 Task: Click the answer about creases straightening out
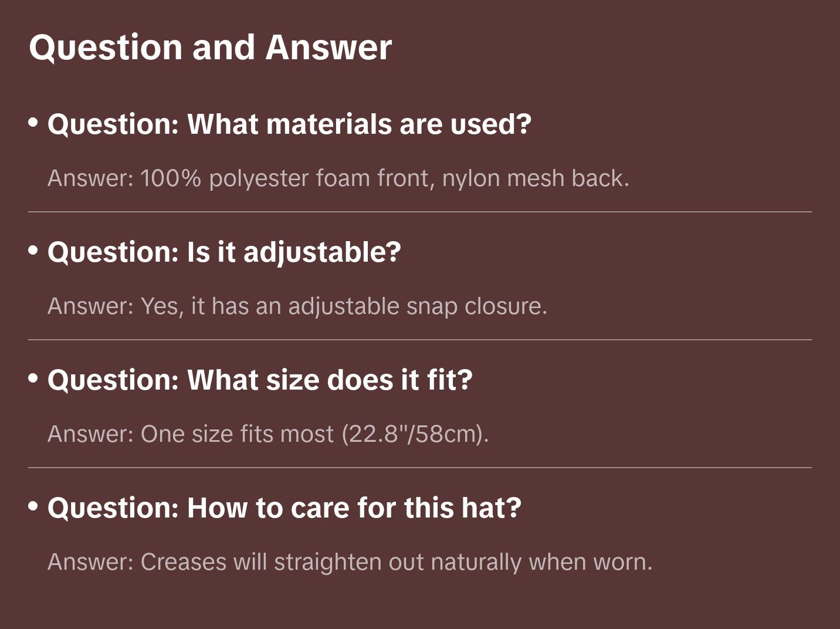[350, 562]
